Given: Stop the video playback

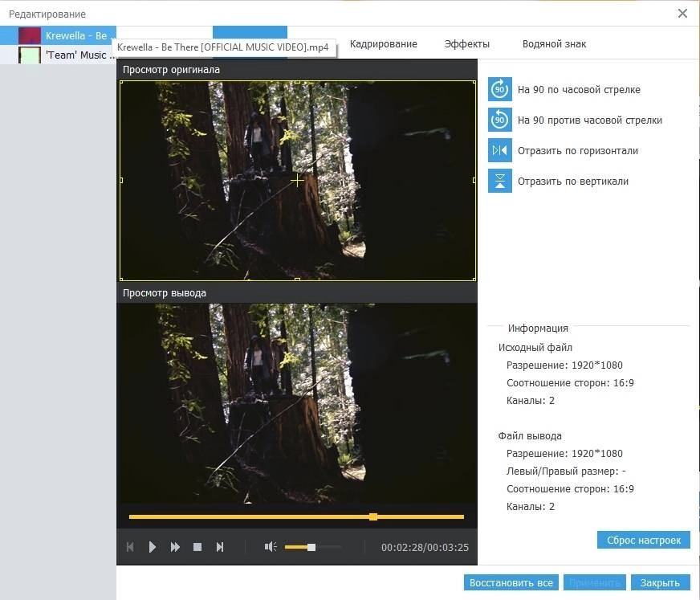Looking at the screenshot, I should (197, 547).
